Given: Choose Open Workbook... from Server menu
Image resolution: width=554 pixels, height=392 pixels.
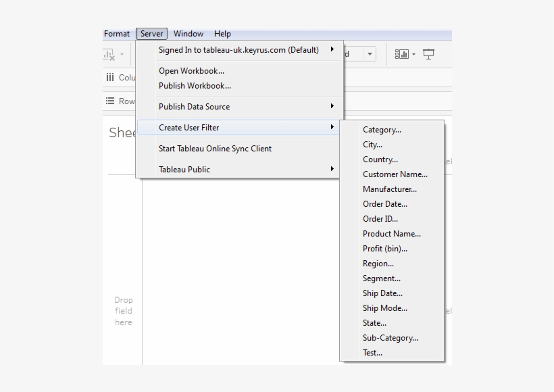Looking at the screenshot, I should [240, 71].
